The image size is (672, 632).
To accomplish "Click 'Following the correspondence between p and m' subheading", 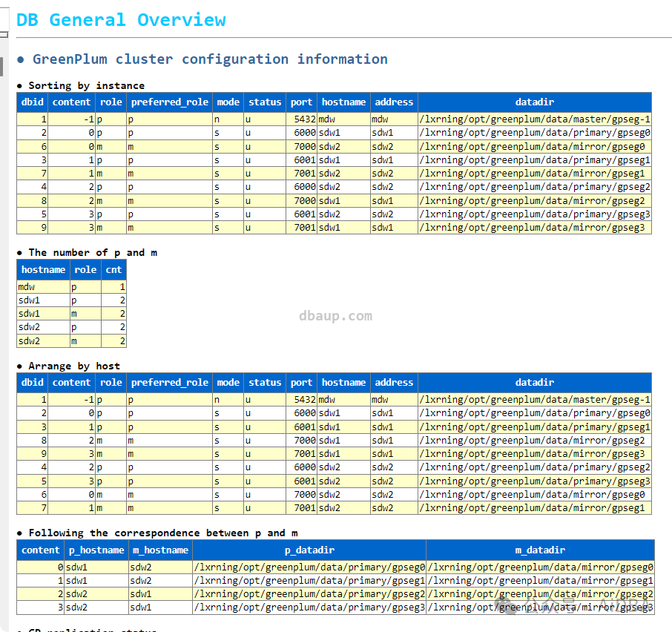I will (x=163, y=533).
